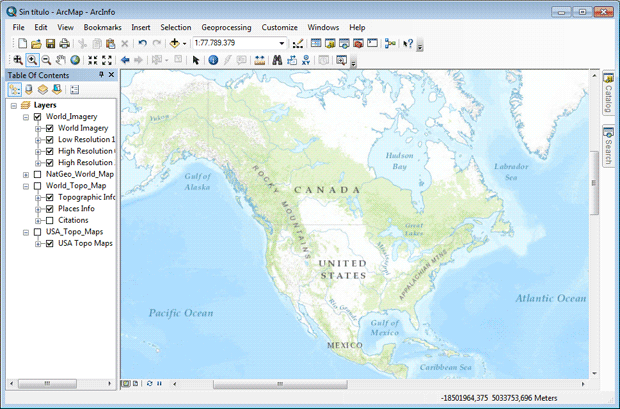Choose the Select Elements arrow tool
This screenshot has height=409, width=620.
coord(195,60)
